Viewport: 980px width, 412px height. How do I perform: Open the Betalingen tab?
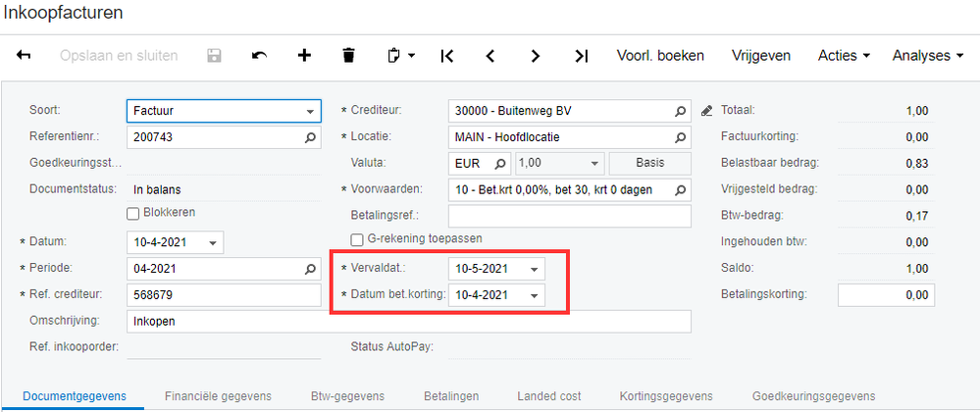451,396
